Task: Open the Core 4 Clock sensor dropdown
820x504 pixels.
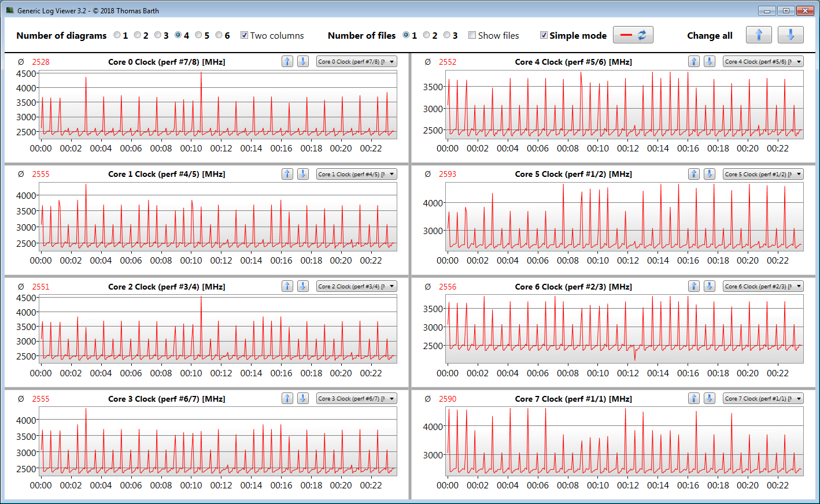Action: coord(763,61)
